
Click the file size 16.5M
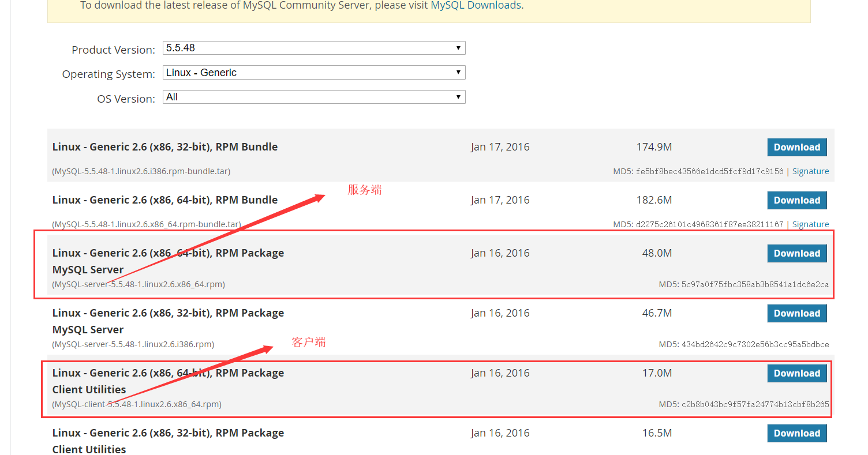click(657, 433)
